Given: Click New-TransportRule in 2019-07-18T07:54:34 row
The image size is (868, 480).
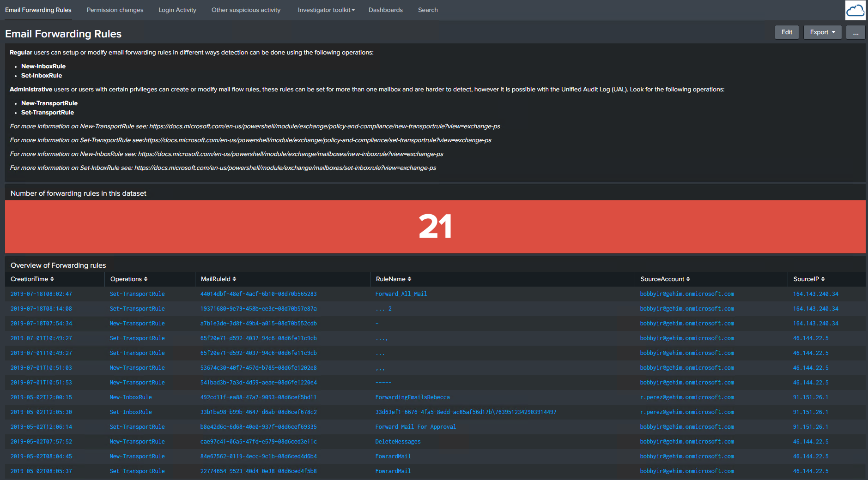Looking at the screenshot, I should pos(137,324).
